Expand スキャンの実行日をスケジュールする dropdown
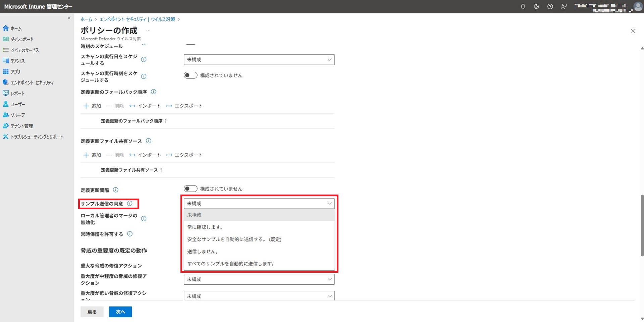The image size is (644, 322). pos(259,60)
